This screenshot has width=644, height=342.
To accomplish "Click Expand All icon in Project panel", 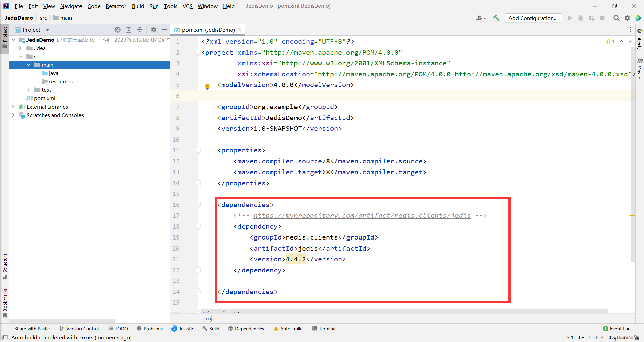I will [x=128, y=30].
